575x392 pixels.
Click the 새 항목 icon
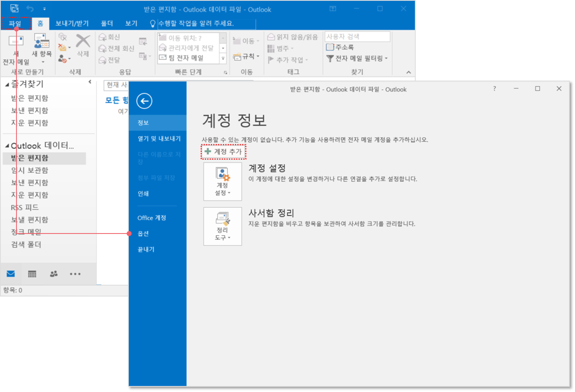pos(41,41)
